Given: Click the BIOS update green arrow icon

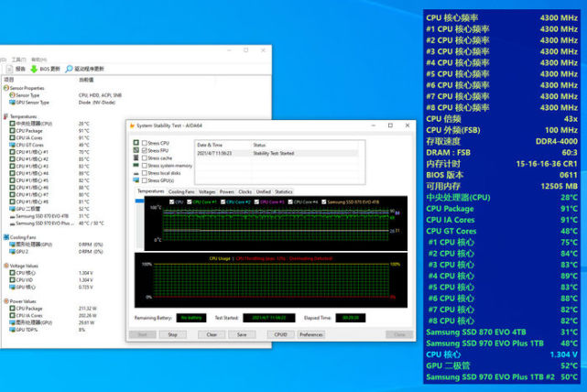Looking at the screenshot, I should pyautogui.click(x=35, y=69).
